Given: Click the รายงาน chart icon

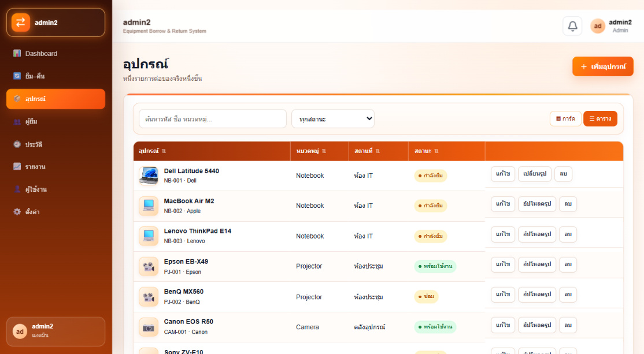Looking at the screenshot, I should pyautogui.click(x=17, y=166).
